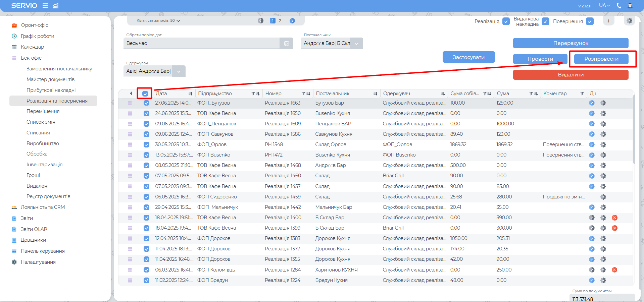Viewport: 644px width, 302px height.
Task: Toggle the select-all checkbox in table header
Action: 145,94
